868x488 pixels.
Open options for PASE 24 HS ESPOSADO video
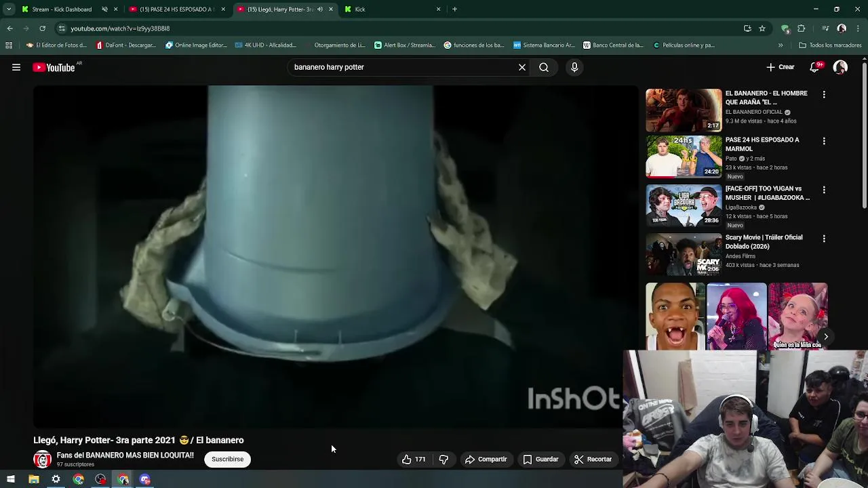[x=824, y=141]
